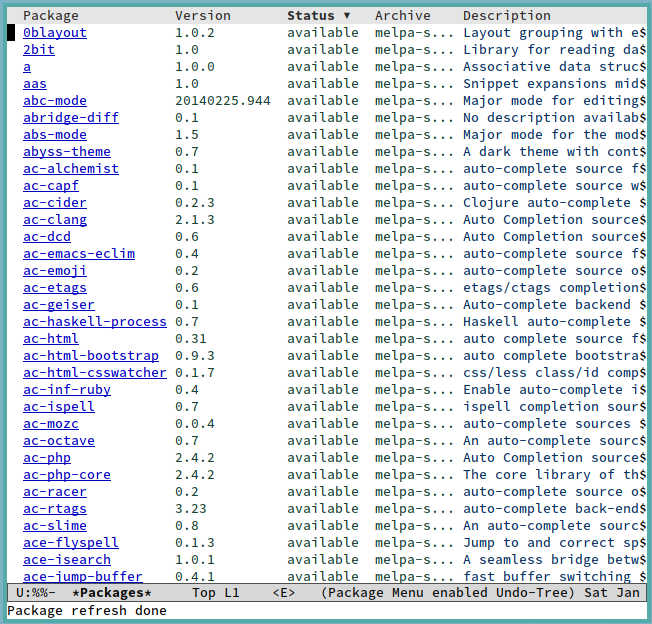Click description 'The core library of th'

tap(551, 475)
